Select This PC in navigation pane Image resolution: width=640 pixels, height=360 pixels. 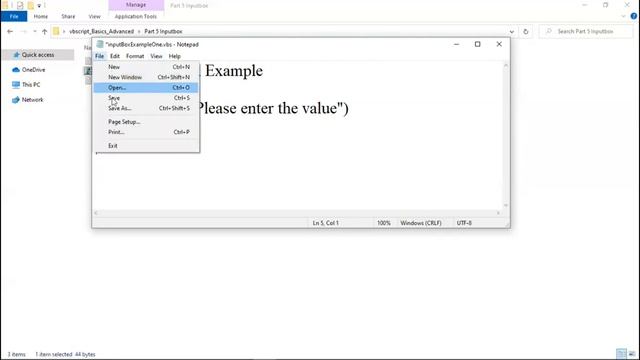click(x=31, y=85)
